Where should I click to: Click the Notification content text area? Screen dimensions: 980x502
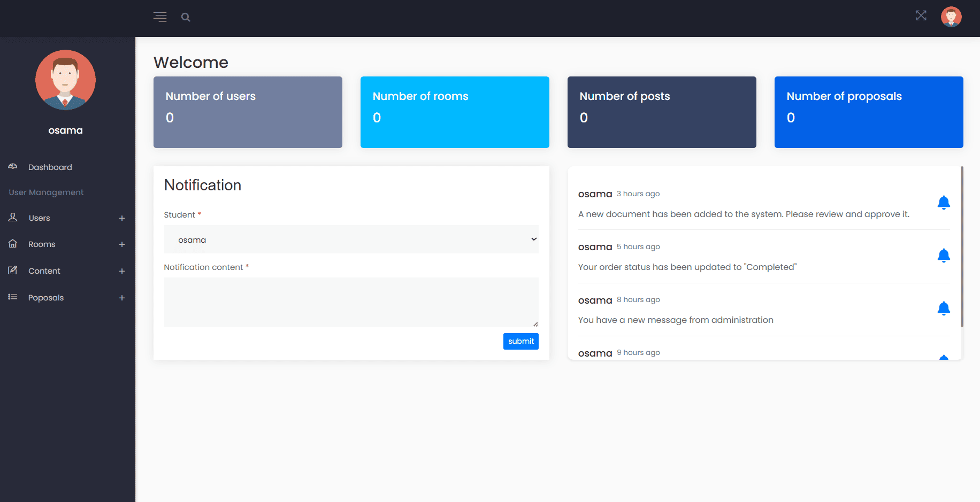pyautogui.click(x=351, y=302)
